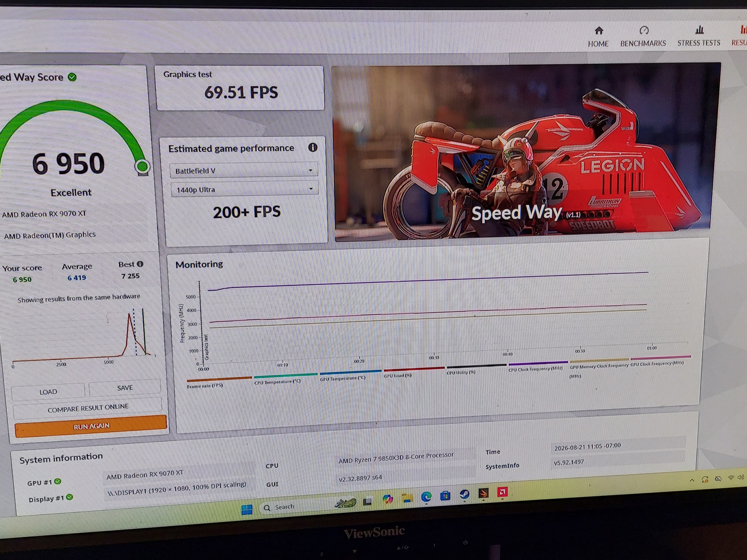
Task: Toggle GPU Temperature (°C) legend item
Action: click(x=350, y=376)
